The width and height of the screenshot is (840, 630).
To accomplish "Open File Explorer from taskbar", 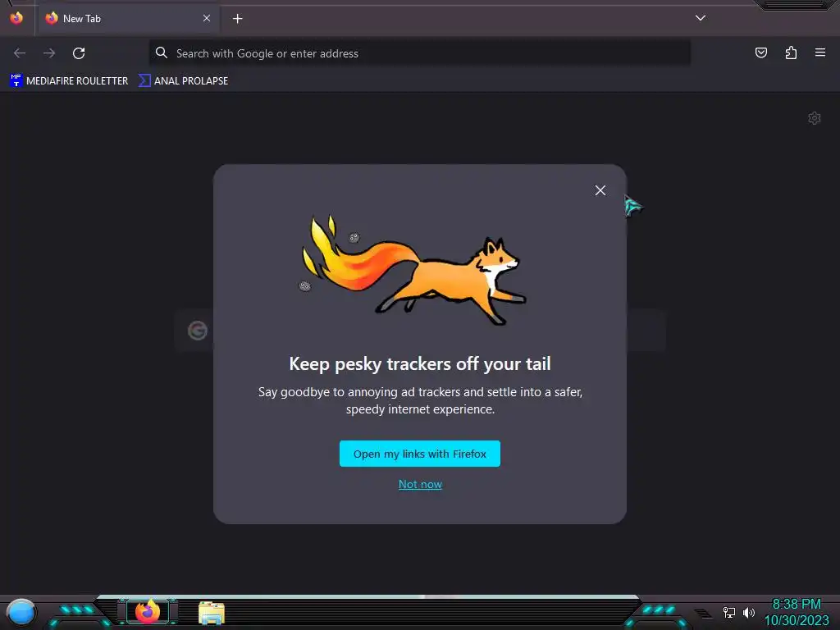I will click(211, 613).
